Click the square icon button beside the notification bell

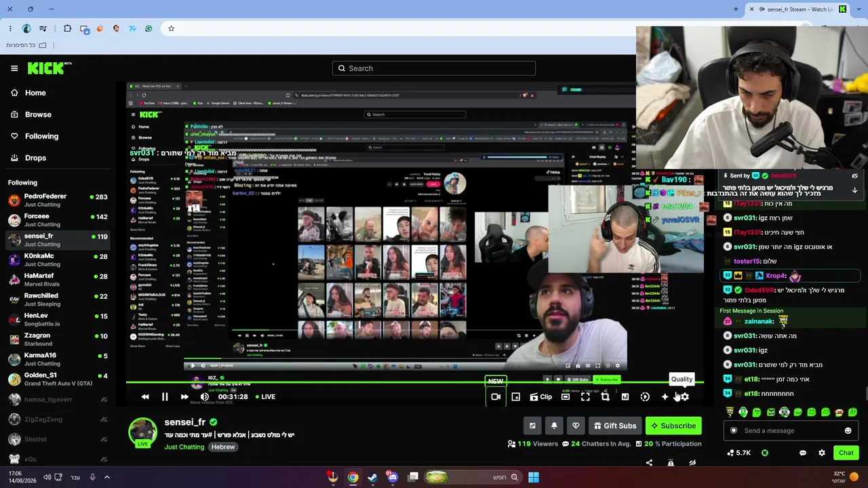[x=532, y=426]
